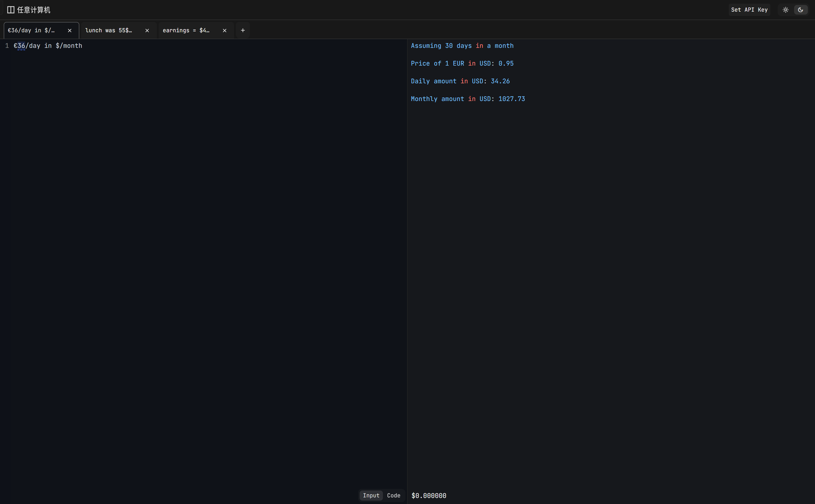Click the 'Daily amount in USD' result line
Image resolution: width=815 pixels, height=504 pixels.
coord(460,81)
